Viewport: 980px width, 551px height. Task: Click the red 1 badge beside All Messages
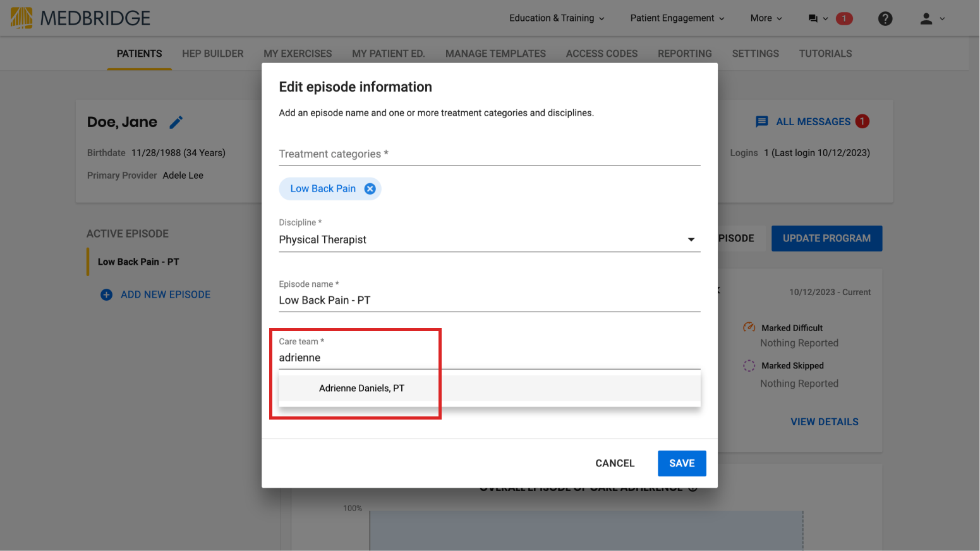[x=862, y=121]
